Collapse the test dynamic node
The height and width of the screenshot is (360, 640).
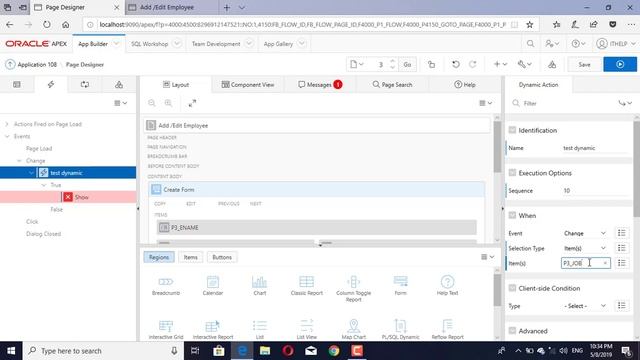point(31,173)
